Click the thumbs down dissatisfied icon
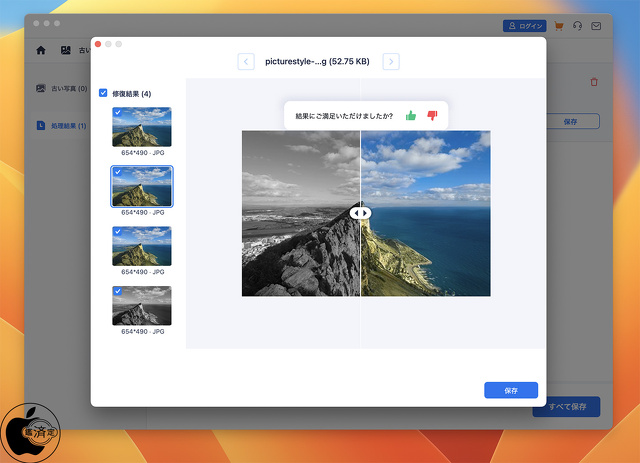This screenshot has height=463, width=640. point(432,116)
